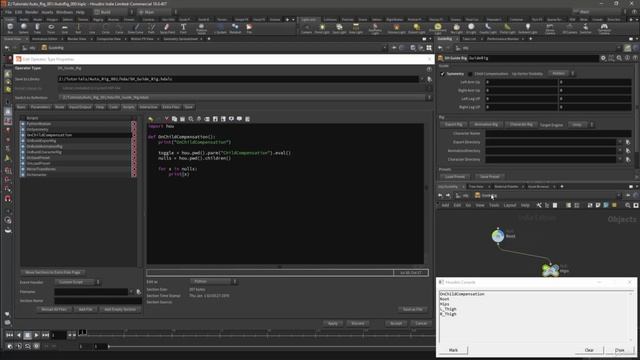Click the Section Name input field
This screenshot has width=640, height=360.
point(98,301)
